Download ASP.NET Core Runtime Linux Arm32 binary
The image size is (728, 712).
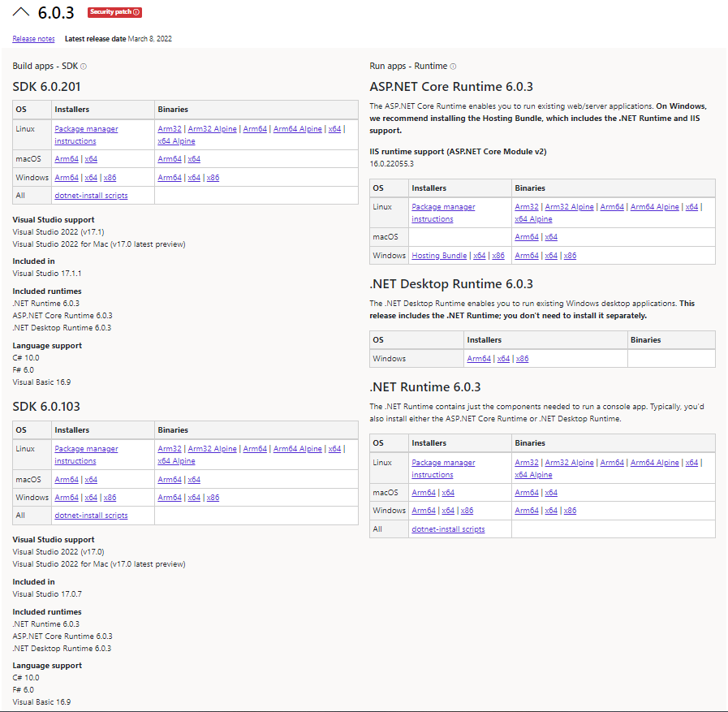527,207
